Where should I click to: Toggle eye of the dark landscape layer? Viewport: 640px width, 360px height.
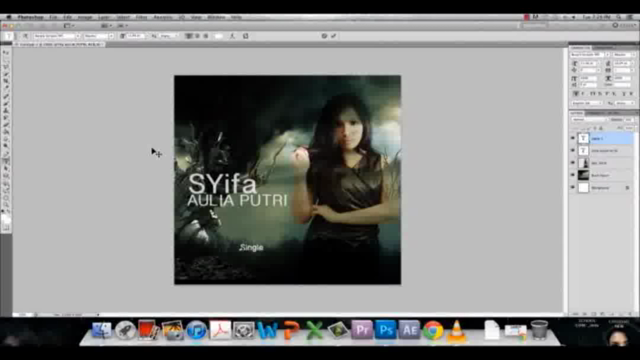point(573,175)
